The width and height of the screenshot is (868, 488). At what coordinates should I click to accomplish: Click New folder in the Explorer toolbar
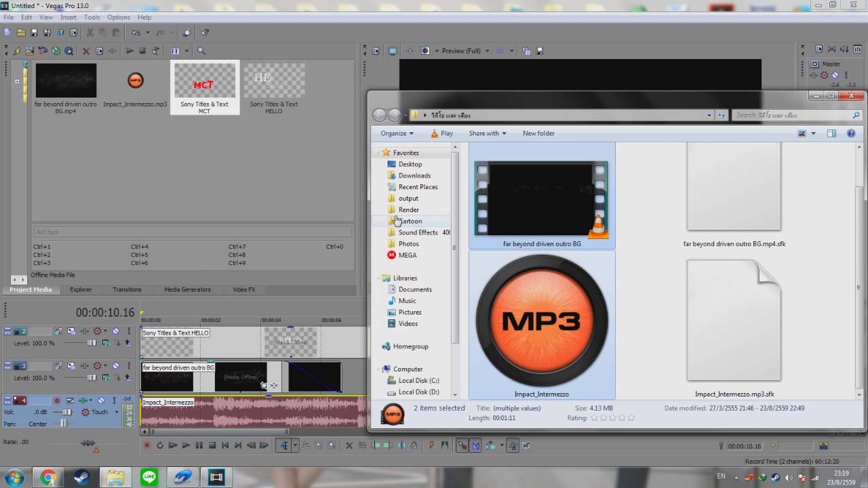tap(538, 134)
